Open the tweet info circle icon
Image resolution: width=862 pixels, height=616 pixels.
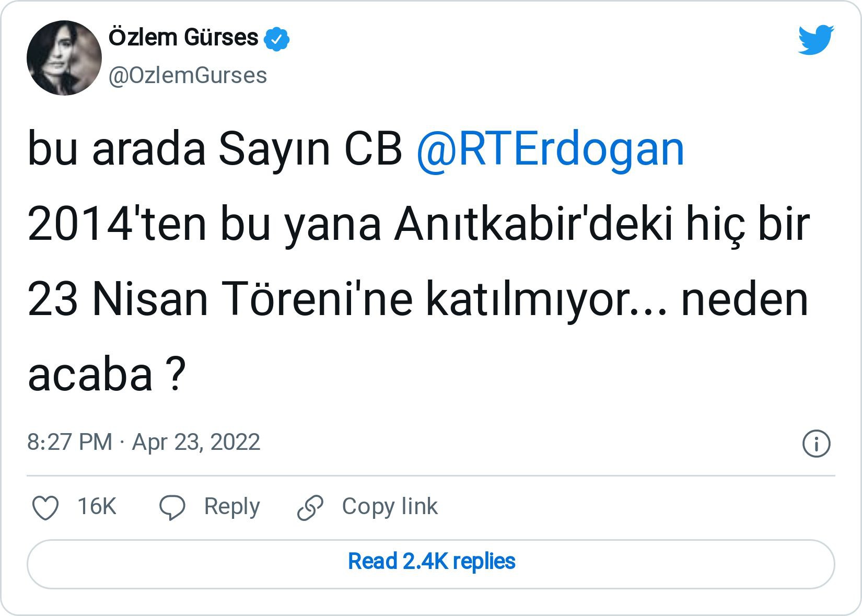click(x=816, y=444)
